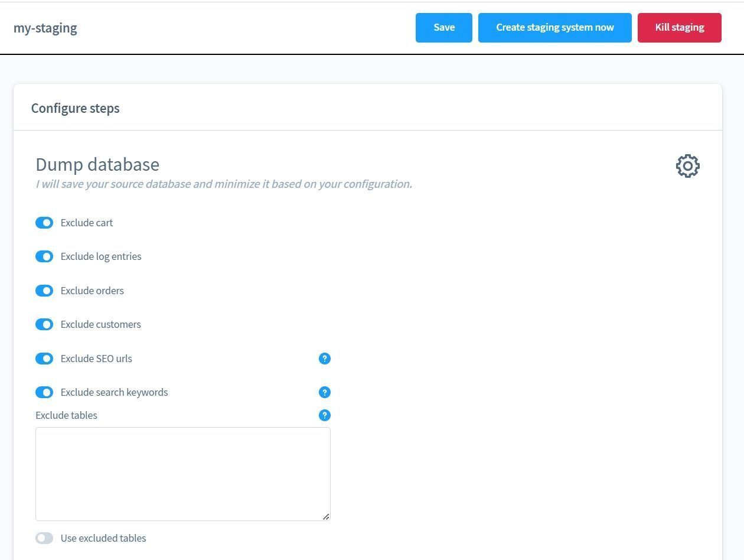Open the Dump database settings gear
The image size is (744, 560).
(687, 166)
